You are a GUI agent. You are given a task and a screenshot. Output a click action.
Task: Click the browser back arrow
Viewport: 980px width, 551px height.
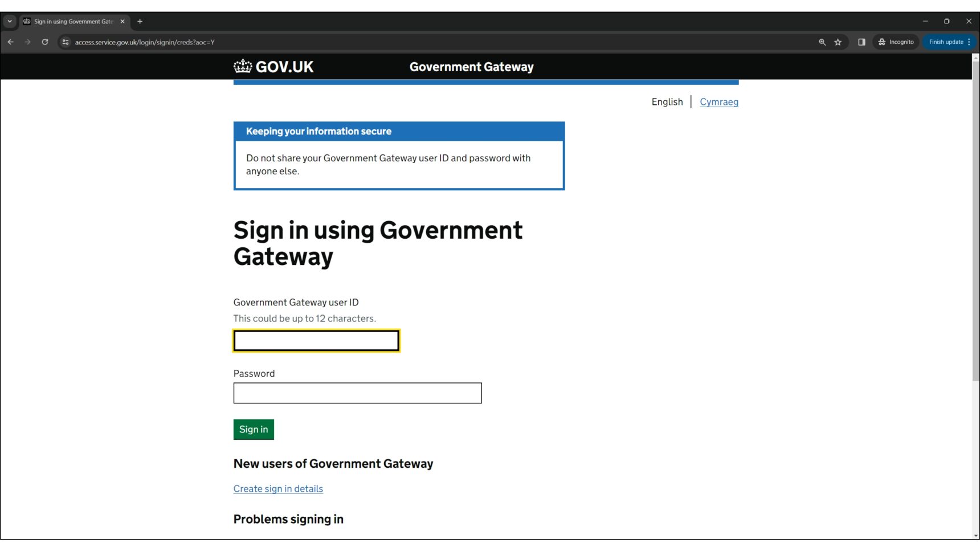click(x=11, y=42)
